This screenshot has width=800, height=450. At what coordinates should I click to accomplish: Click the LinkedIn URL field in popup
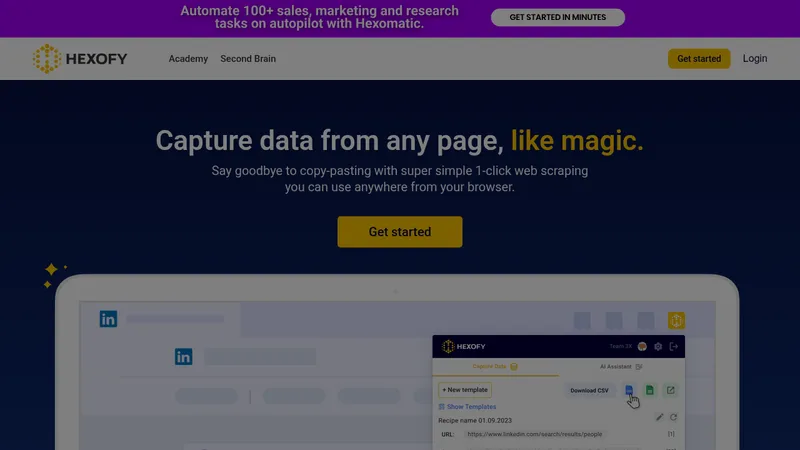534,434
